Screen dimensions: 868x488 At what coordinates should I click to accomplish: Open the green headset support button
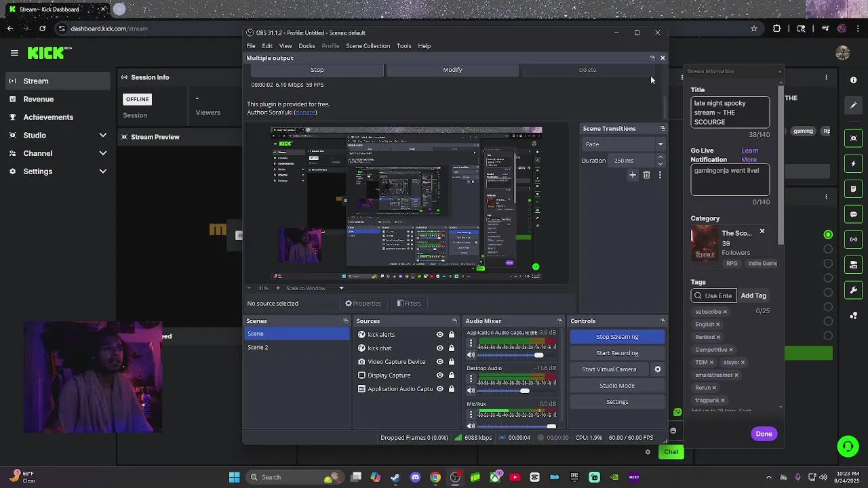848,446
